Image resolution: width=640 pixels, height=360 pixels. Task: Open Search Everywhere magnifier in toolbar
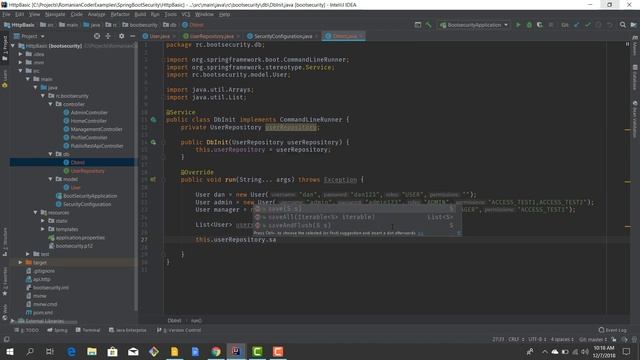(x=622, y=25)
